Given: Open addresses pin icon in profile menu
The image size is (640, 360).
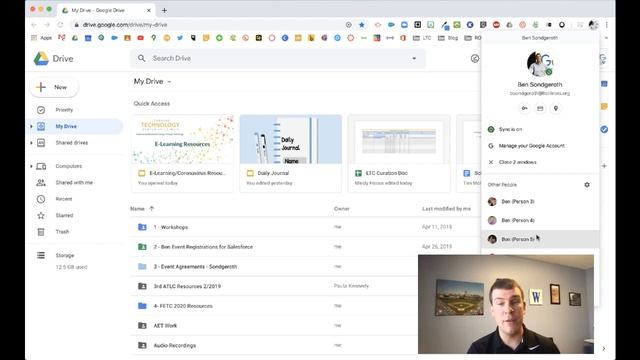Looking at the screenshot, I should (556, 109).
